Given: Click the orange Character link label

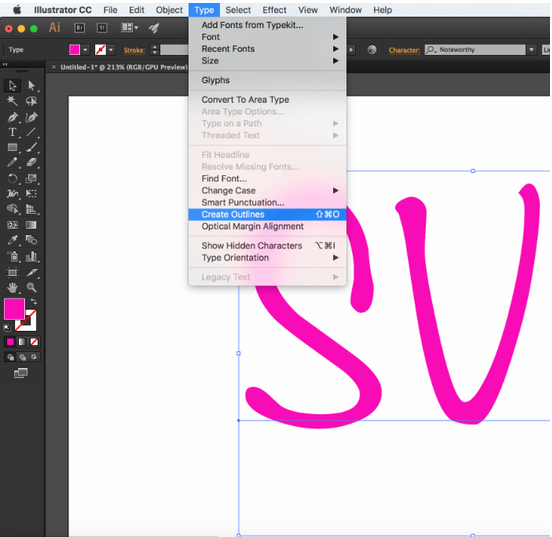Looking at the screenshot, I should tap(404, 50).
